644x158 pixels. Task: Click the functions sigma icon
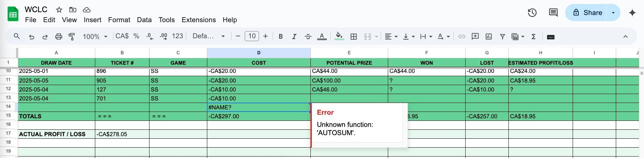pos(534,36)
